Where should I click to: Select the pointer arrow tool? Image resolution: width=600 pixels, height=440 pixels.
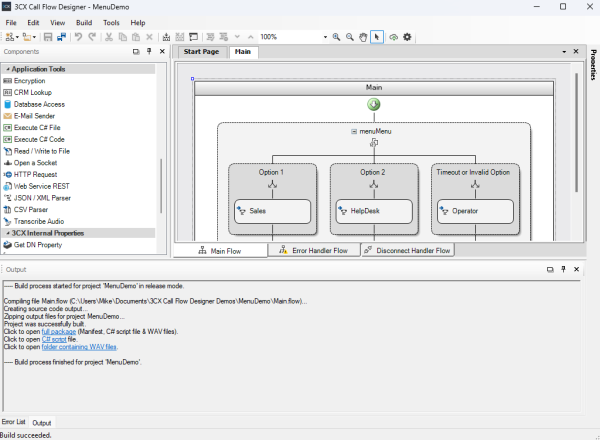tap(377, 37)
